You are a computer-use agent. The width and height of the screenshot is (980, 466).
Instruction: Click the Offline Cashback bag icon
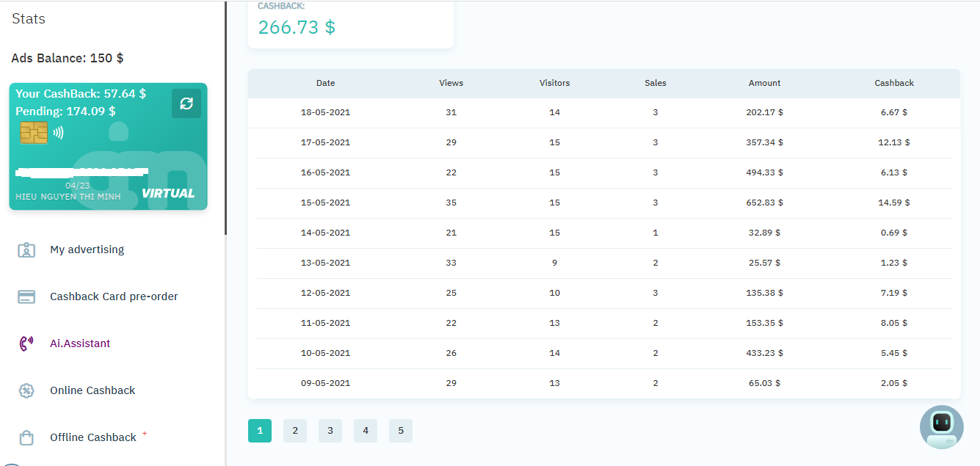pos(26,438)
